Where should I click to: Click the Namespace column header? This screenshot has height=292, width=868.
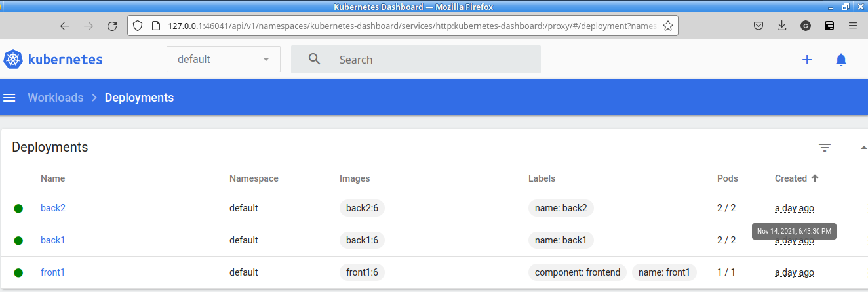click(x=254, y=178)
